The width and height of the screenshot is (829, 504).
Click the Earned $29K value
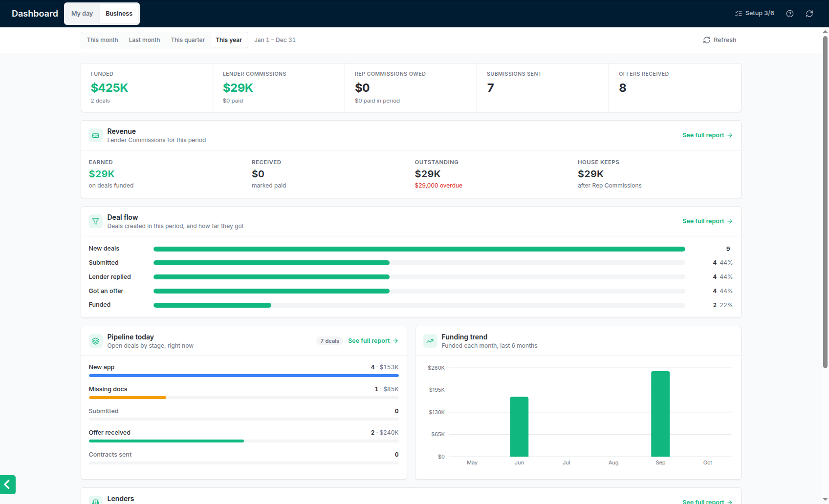click(x=102, y=174)
